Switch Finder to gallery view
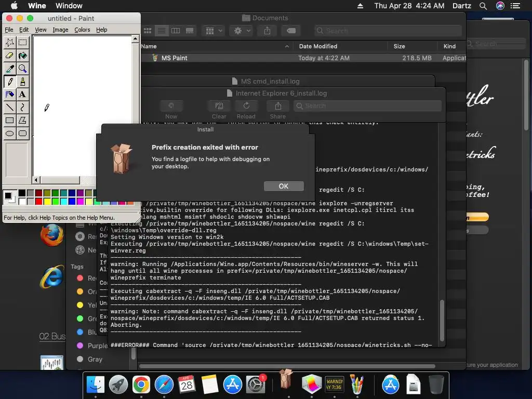This screenshot has width=532, height=399. tap(190, 31)
